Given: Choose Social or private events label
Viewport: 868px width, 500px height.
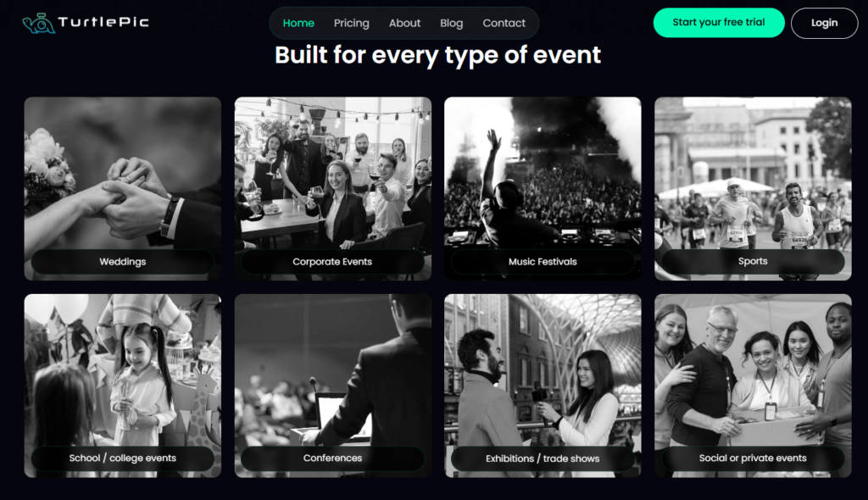Looking at the screenshot, I should click(x=753, y=458).
